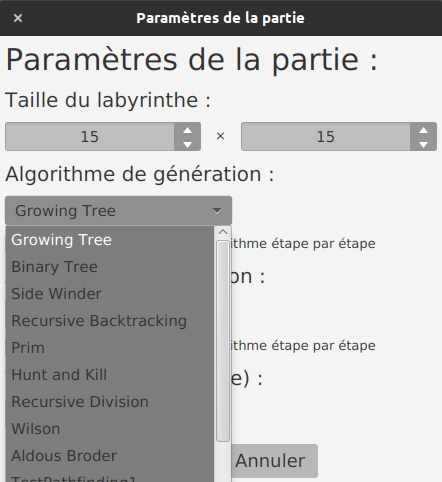This screenshot has height=482, width=442.
Task: Click the Annuler button
Action: [x=273, y=461]
